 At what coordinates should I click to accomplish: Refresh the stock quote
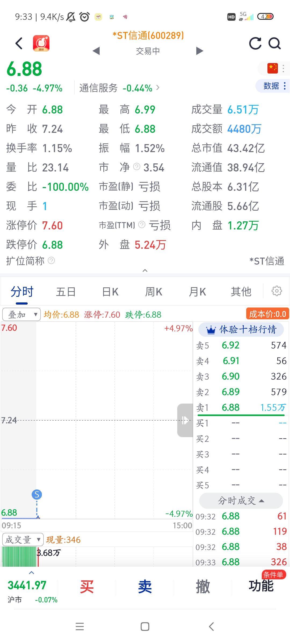coord(255,43)
